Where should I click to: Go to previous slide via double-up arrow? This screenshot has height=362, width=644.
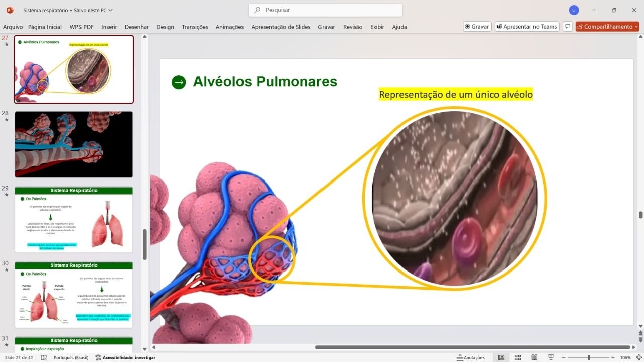640,333
